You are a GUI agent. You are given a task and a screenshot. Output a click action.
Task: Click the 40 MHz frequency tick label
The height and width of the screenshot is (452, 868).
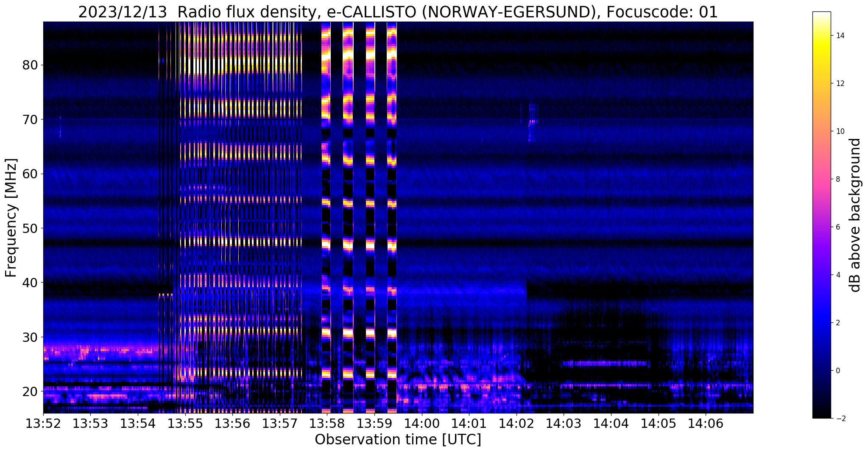point(30,283)
